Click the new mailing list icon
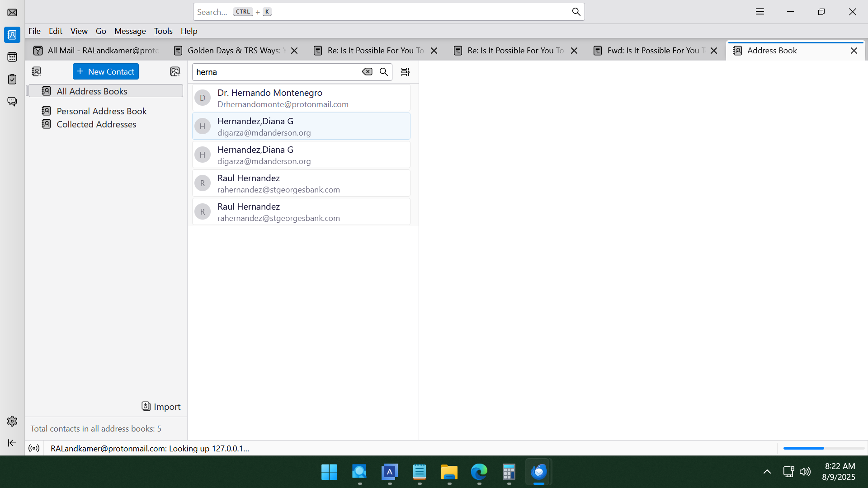Screen dimensions: 868x488 tap(175, 71)
